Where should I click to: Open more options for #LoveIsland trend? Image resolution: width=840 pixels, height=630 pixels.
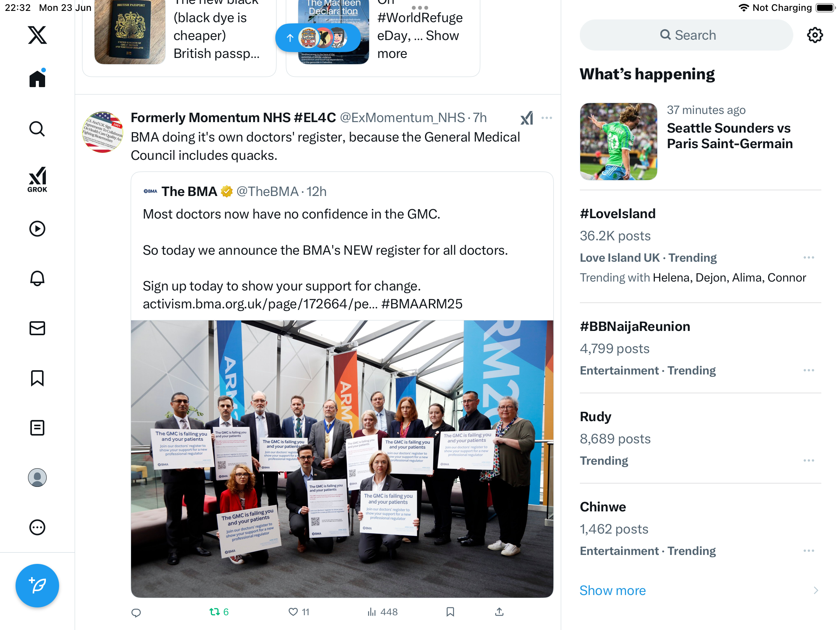(809, 257)
